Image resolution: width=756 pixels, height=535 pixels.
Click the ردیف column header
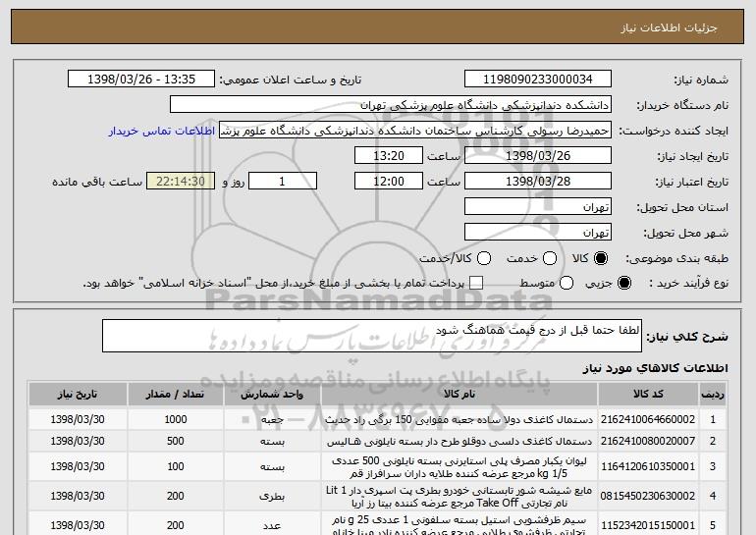[713, 395]
